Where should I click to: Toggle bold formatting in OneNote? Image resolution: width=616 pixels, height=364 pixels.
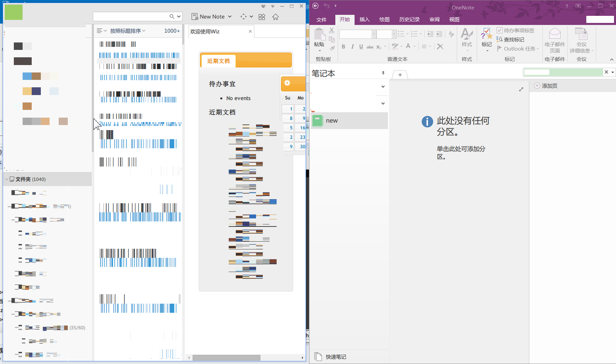click(343, 47)
